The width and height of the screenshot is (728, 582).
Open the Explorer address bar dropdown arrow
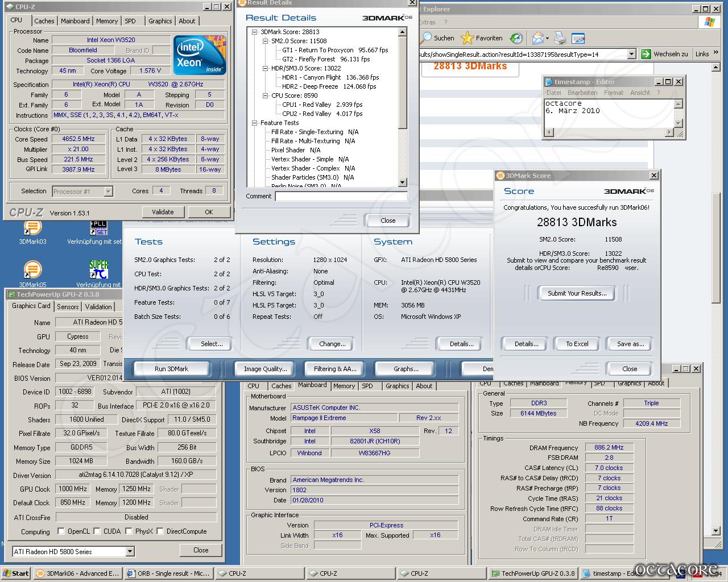[x=631, y=54]
